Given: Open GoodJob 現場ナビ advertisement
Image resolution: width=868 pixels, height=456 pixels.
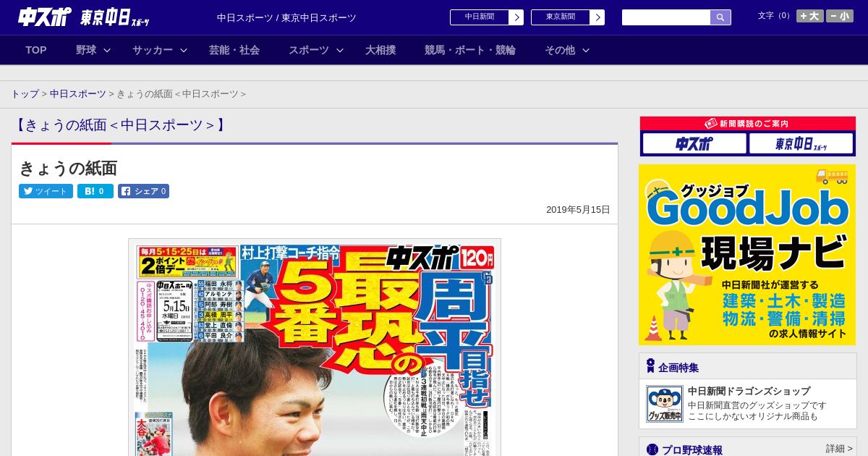Looking at the screenshot, I should 747,255.
